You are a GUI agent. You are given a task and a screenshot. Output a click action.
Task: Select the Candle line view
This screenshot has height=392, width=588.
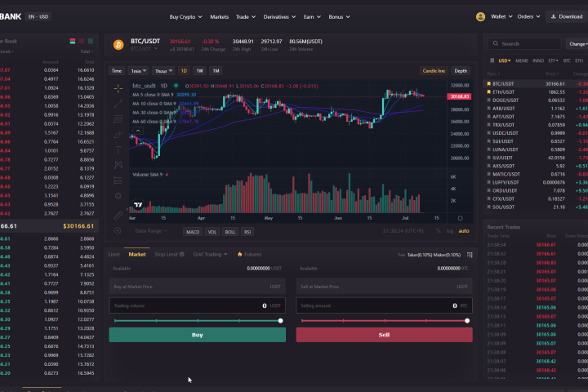(434, 71)
